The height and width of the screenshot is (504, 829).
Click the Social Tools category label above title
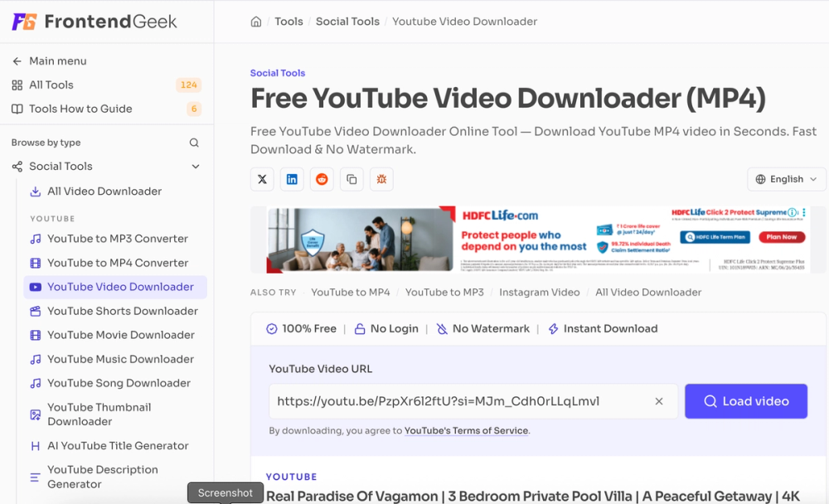pos(278,74)
